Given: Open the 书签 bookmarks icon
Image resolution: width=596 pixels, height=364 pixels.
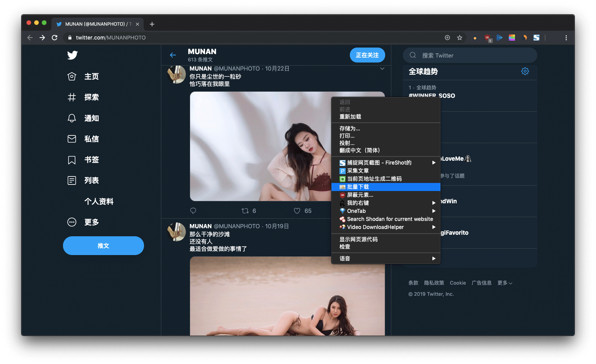Looking at the screenshot, I should [72, 160].
